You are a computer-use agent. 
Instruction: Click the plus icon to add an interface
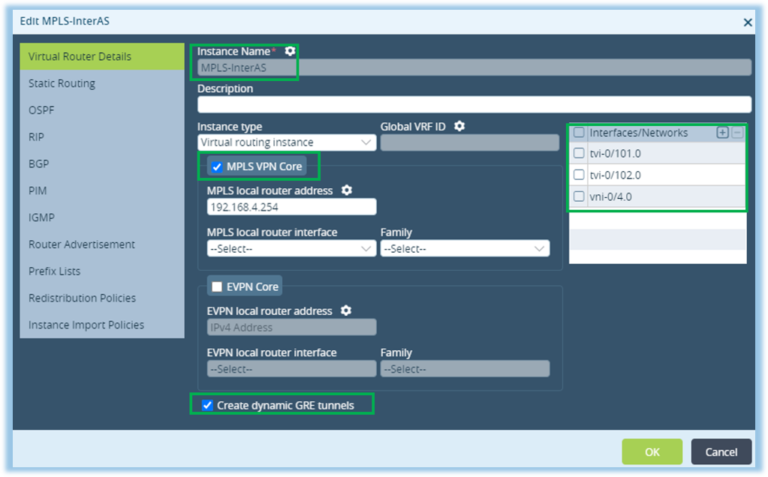click(722, 132)
